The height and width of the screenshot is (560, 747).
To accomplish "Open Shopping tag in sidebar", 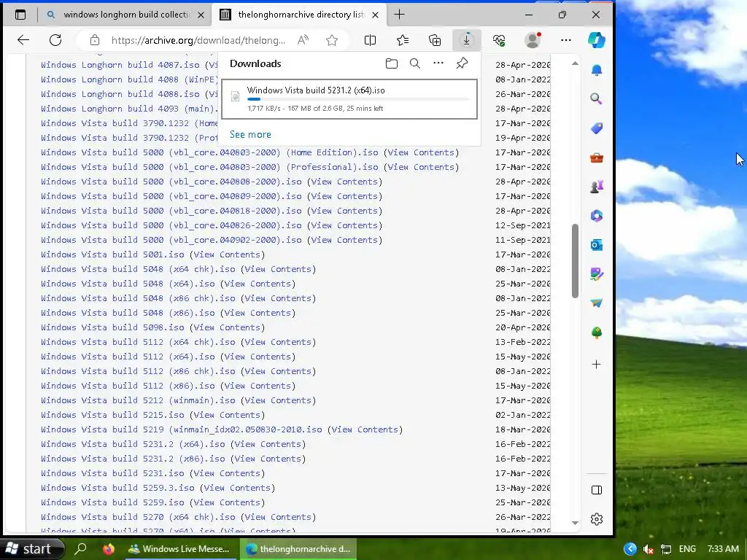I will click(x=597, y=128).
